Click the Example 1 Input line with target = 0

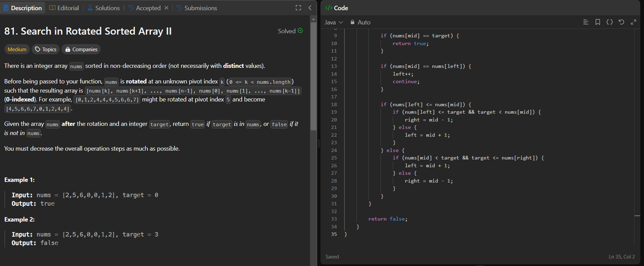[x=85, y=195]
